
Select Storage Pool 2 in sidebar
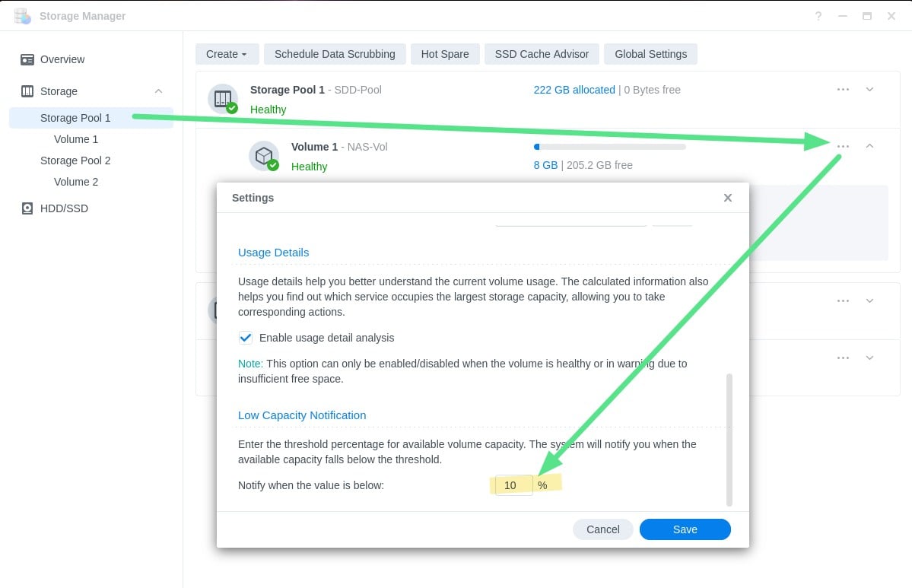point(75,161)
